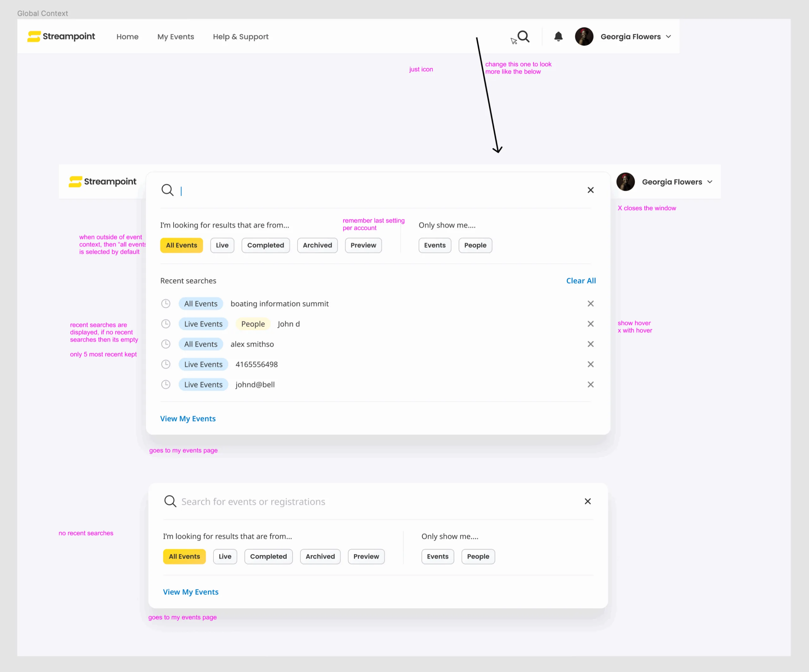Viewport: 809px width, 672px height.
Task: Select All Events filter in lower search panel
Action: pyautogui.click(x=184, y=557)
